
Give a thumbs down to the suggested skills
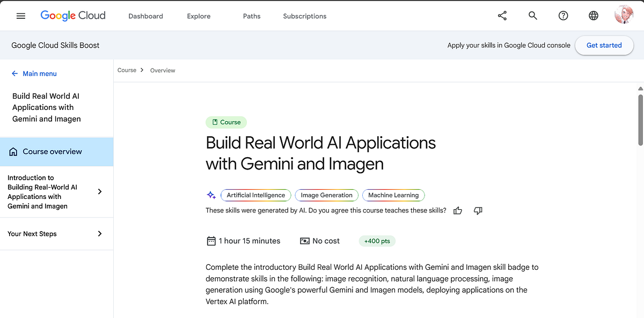pos(478,210)
